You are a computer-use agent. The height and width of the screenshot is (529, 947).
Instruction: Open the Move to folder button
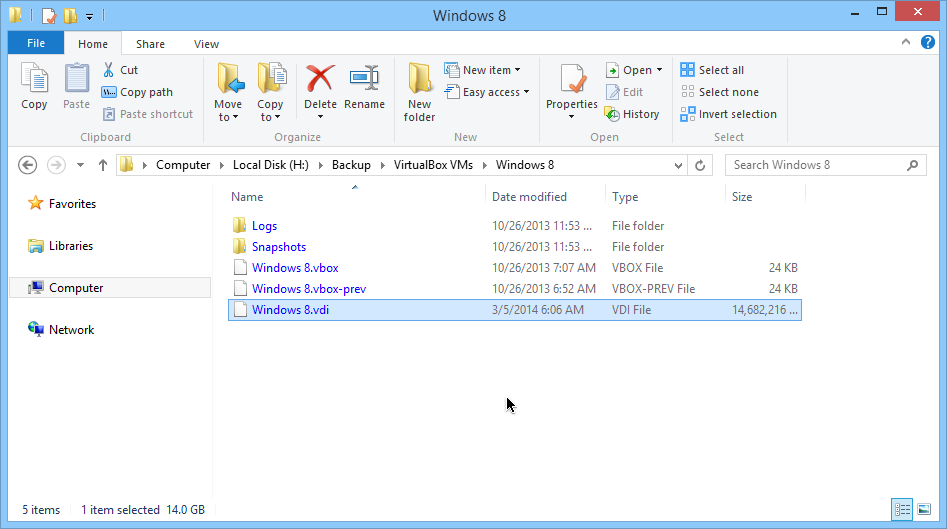point(228,92)
